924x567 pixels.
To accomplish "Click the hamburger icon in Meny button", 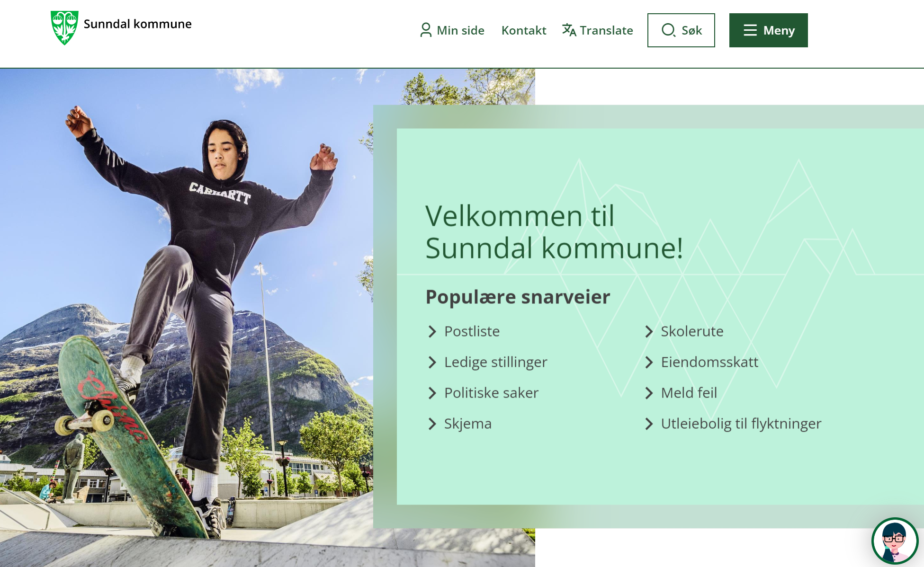I will pyautogui.click(x=750, y=30).
